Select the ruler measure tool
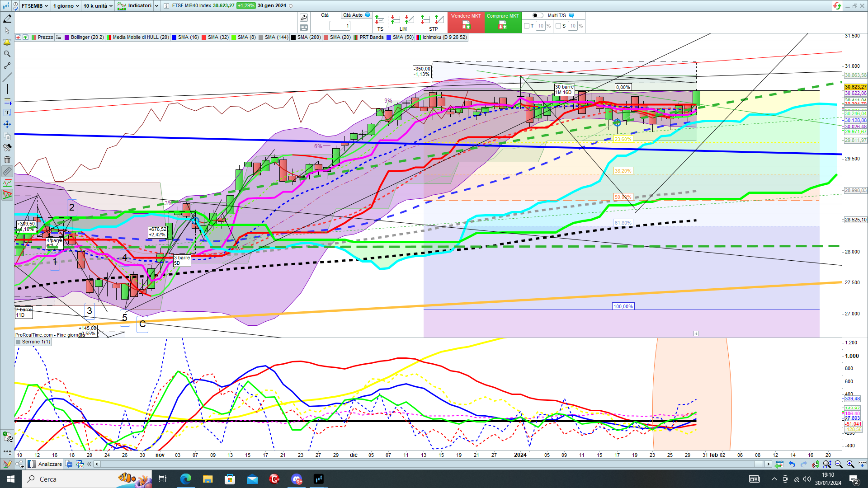Screen dimensions: 868x488 point(7,171)
